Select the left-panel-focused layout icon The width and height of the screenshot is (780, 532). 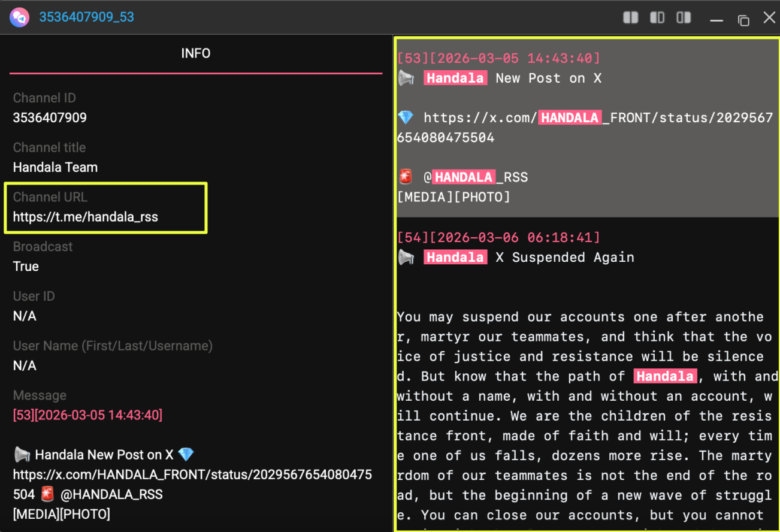(x=657, y=18)
